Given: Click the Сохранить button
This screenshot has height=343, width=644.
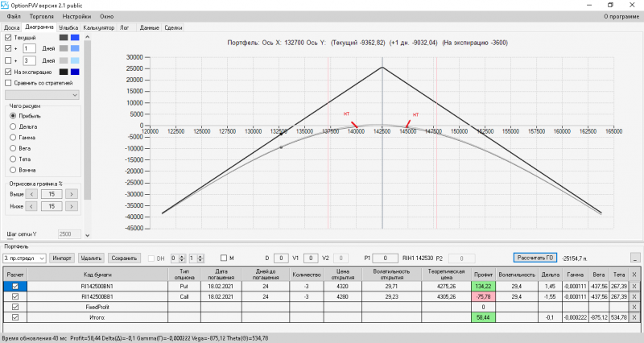Looking at the screenshot, I should pos(124,258).
